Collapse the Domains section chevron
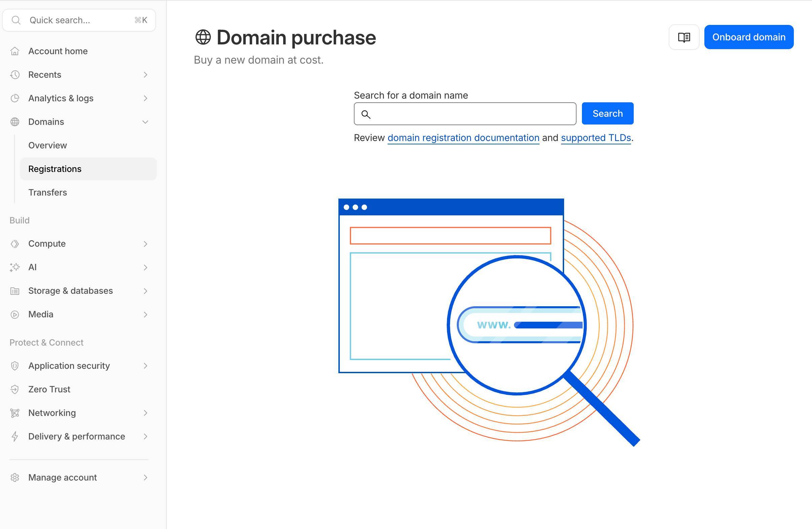The width and height of the screenshot is (812, 529). point(145,122)
